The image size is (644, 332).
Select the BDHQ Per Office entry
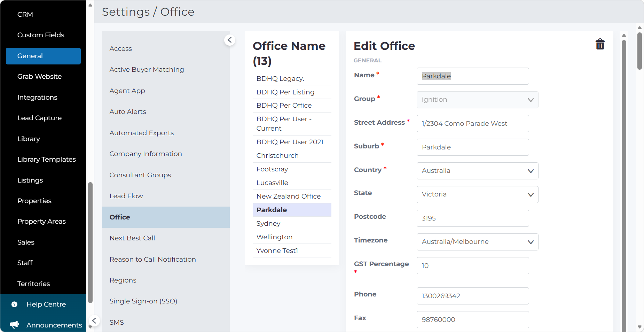(292, 105)
